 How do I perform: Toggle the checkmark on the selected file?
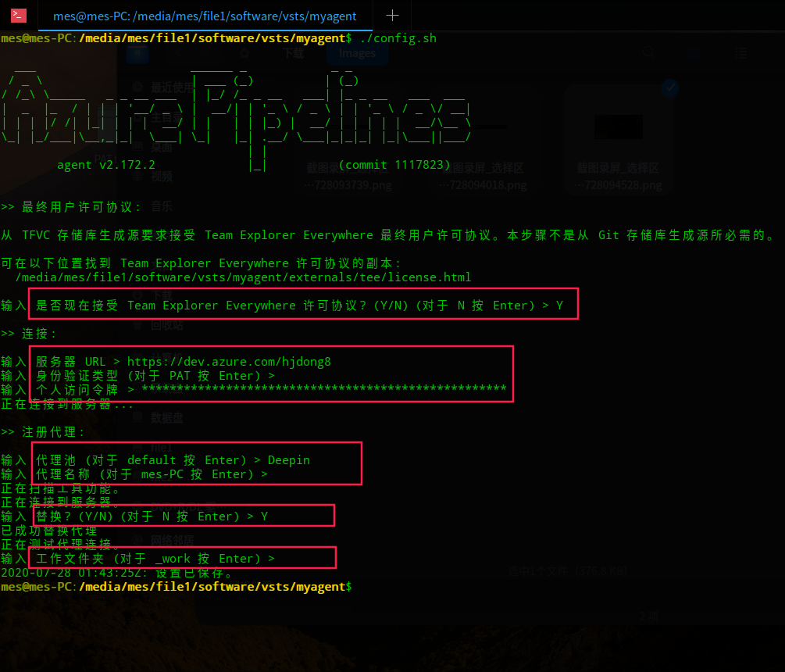[x=670, y=88]
